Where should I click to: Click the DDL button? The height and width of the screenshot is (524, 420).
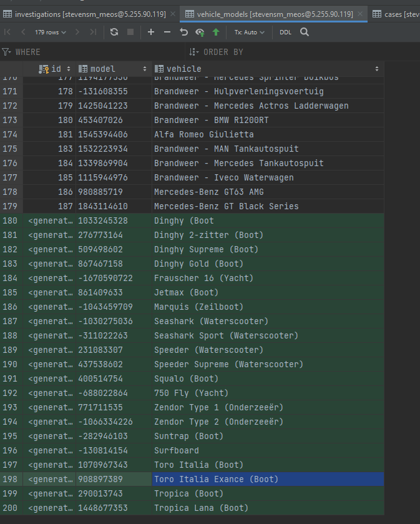285,32
